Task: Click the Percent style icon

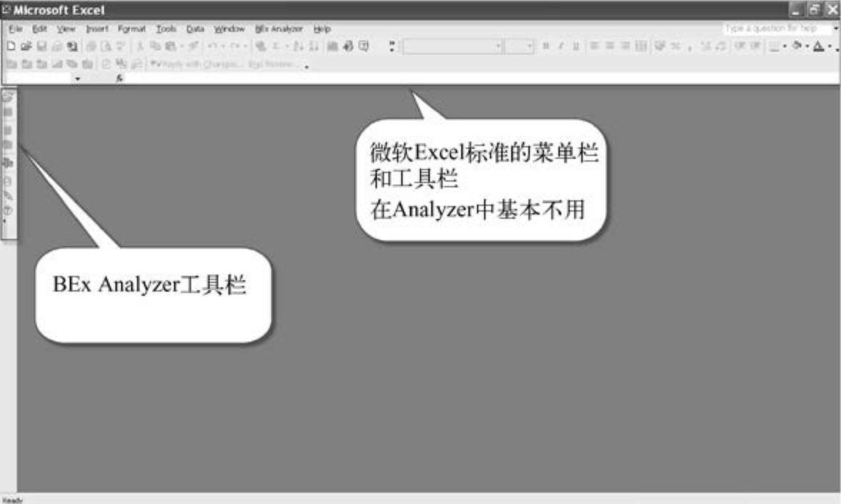Action: 675,46
